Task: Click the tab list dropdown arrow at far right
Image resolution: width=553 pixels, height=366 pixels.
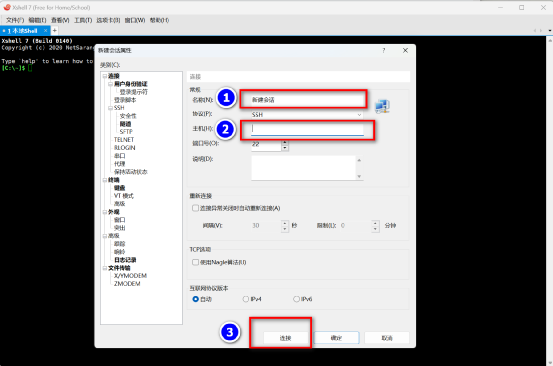Action: pyautogui.click(x=549, y=31)
